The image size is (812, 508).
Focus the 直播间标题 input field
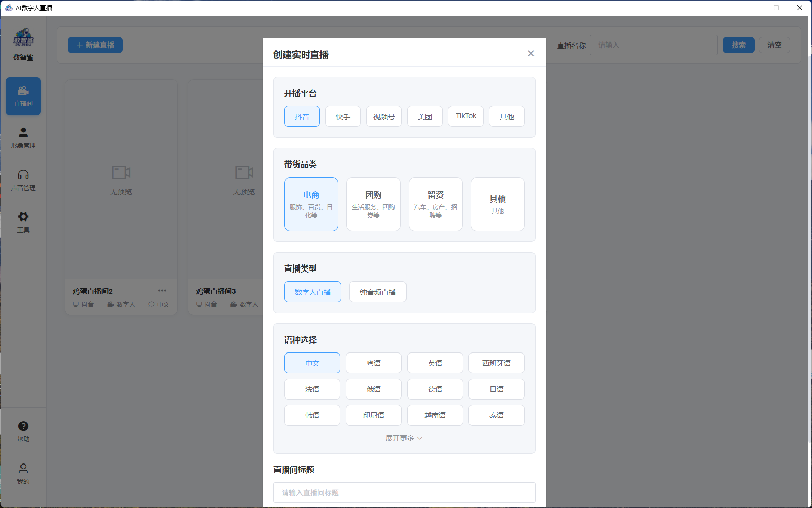404,492
